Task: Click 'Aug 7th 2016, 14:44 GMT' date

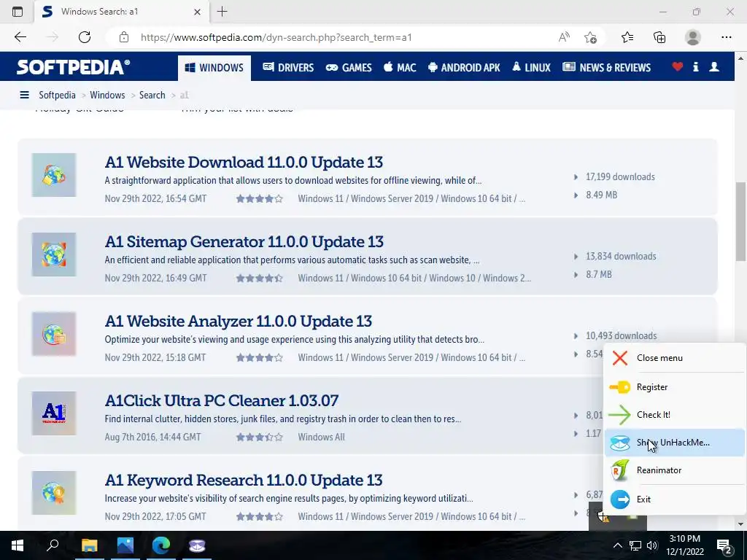Action: (153, 437)
